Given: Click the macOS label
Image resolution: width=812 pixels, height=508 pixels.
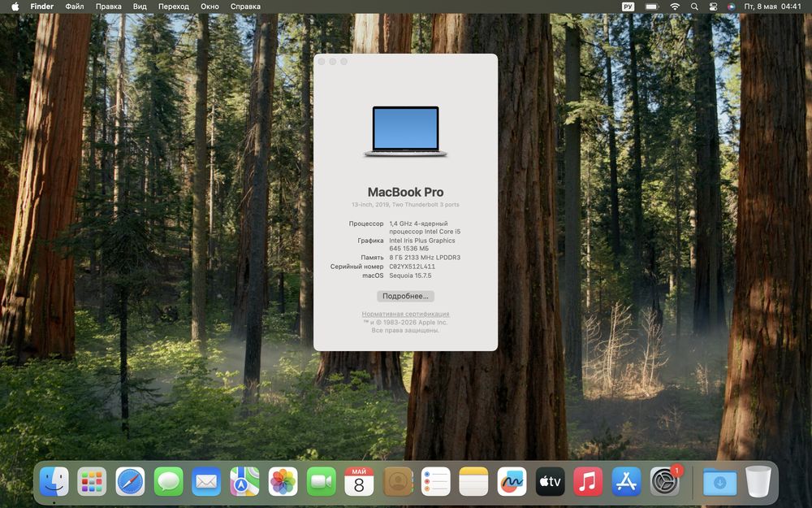Looking at the screenshot, I should 373,276.
